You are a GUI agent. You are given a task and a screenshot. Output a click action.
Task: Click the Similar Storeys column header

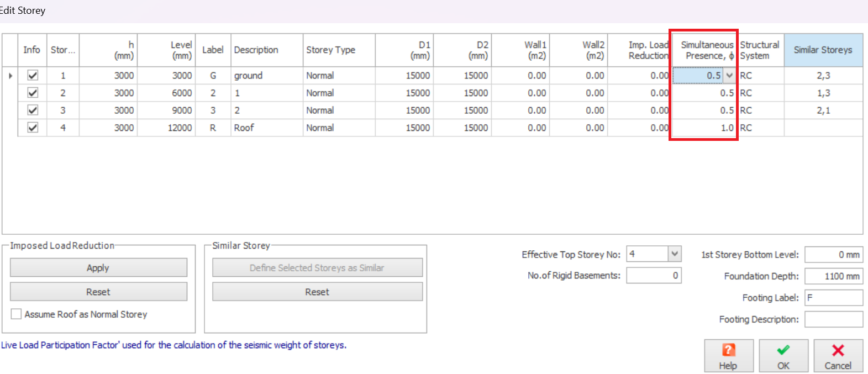point(823,50)
